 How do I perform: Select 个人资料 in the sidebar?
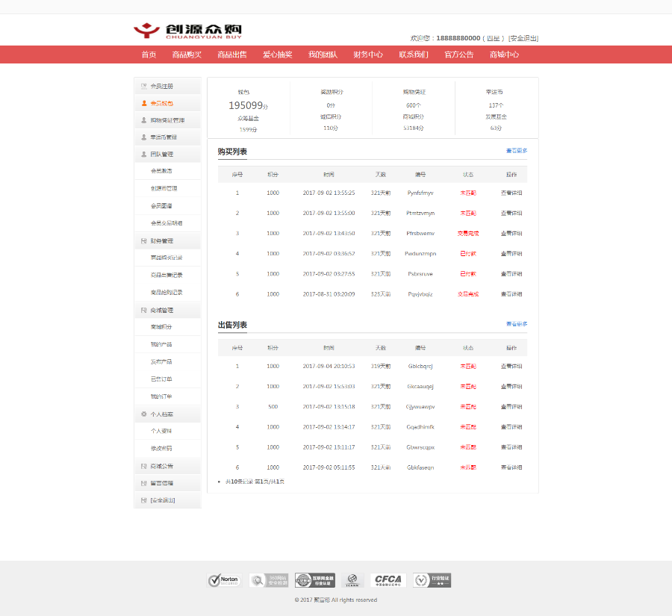point(161,431)
